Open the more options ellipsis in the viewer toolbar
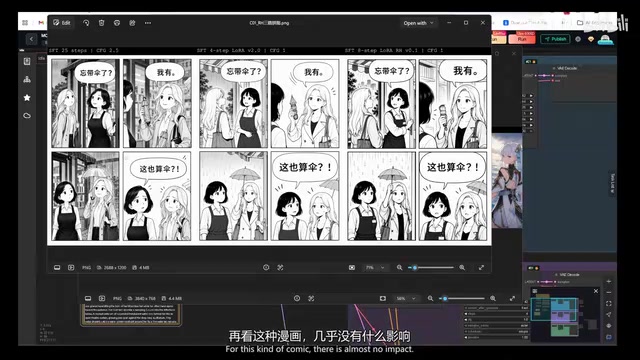This screenshot has width=640, height=360. [148, 23]
